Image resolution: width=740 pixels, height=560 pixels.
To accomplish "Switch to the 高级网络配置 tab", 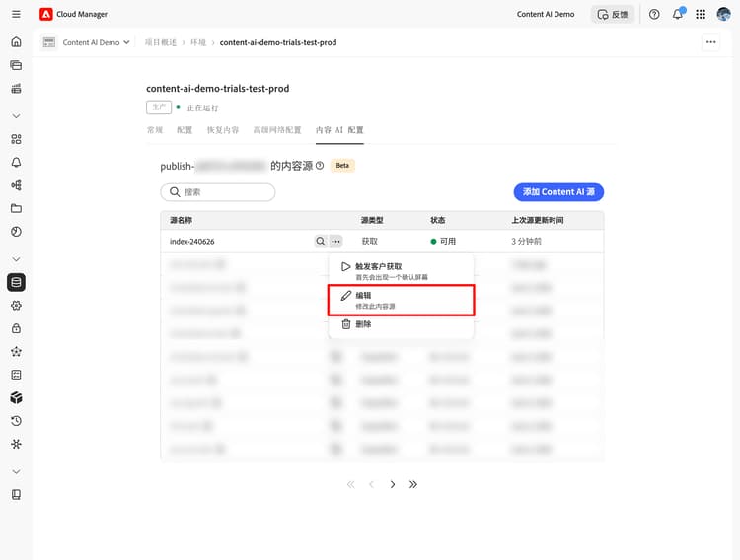I will [277, 130].
